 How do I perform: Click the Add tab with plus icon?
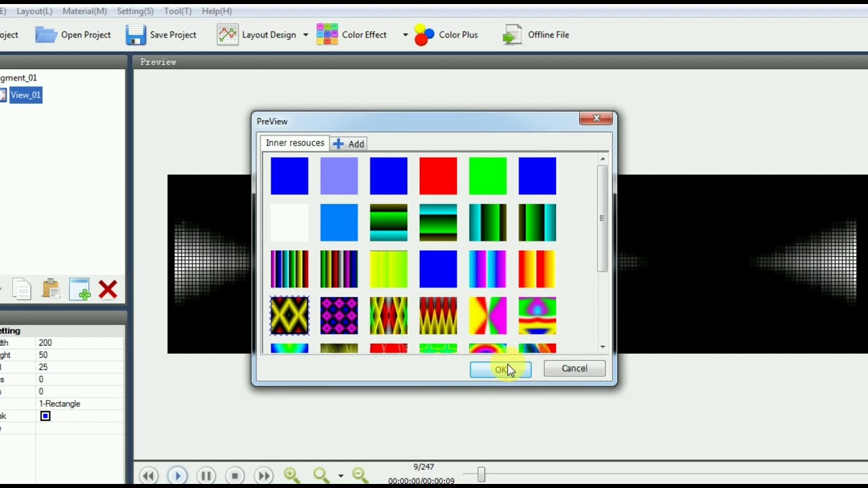tap(349, 144)
